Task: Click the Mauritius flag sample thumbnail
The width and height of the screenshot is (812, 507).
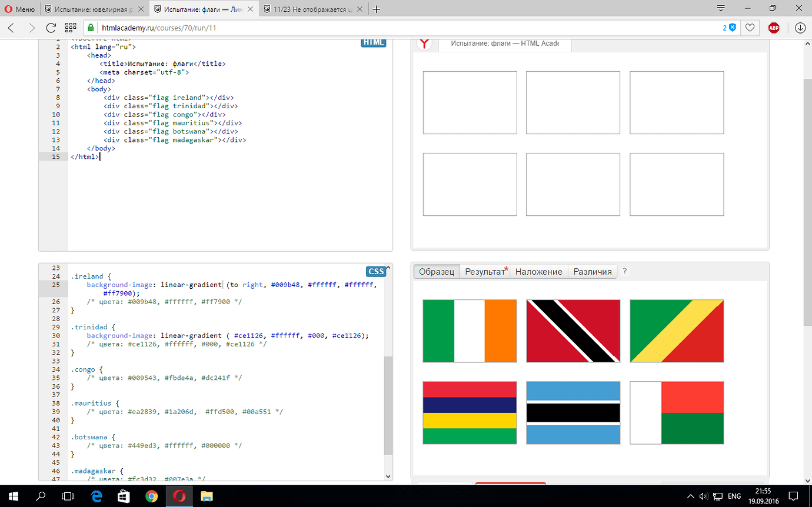Action: click(470, 413)
